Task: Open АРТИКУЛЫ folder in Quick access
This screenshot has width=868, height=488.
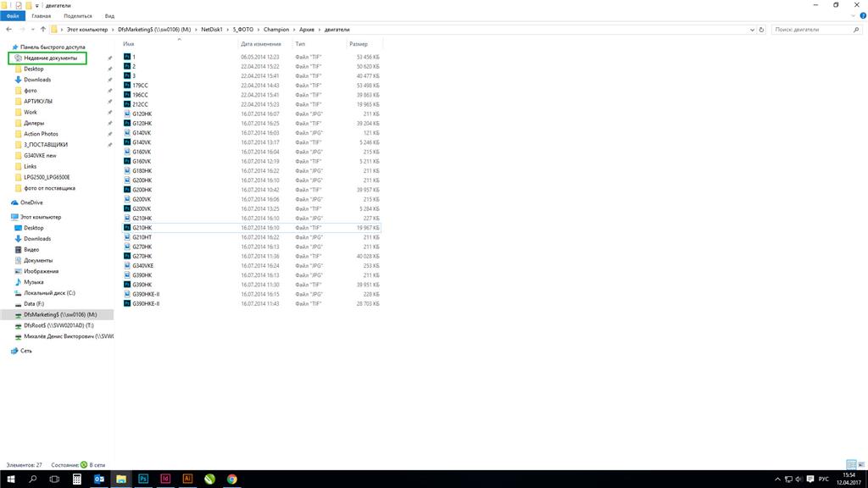Action: (x=38, y=102)
